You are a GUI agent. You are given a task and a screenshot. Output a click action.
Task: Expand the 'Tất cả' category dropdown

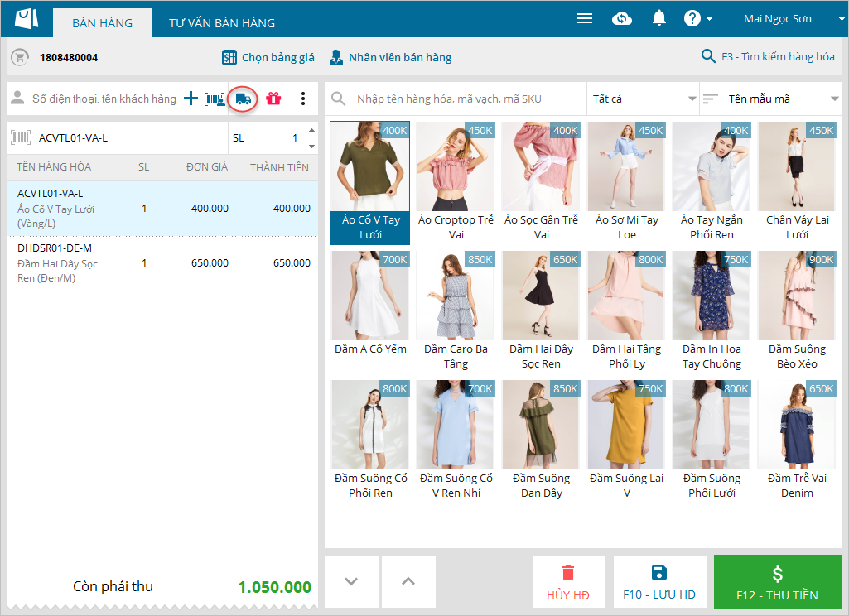point(643,99)
